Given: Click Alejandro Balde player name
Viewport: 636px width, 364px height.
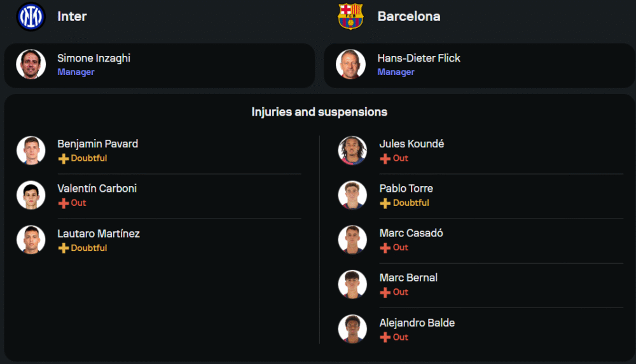Looking at the screenshot, I should (417, 323).
